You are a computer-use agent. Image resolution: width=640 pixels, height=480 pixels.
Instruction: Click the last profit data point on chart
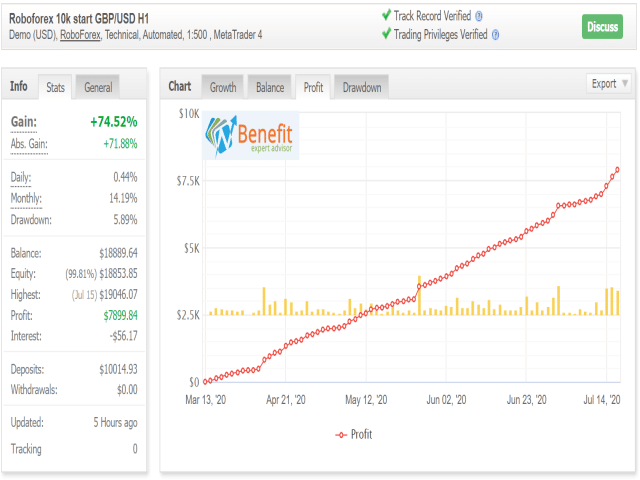[617, 169]
